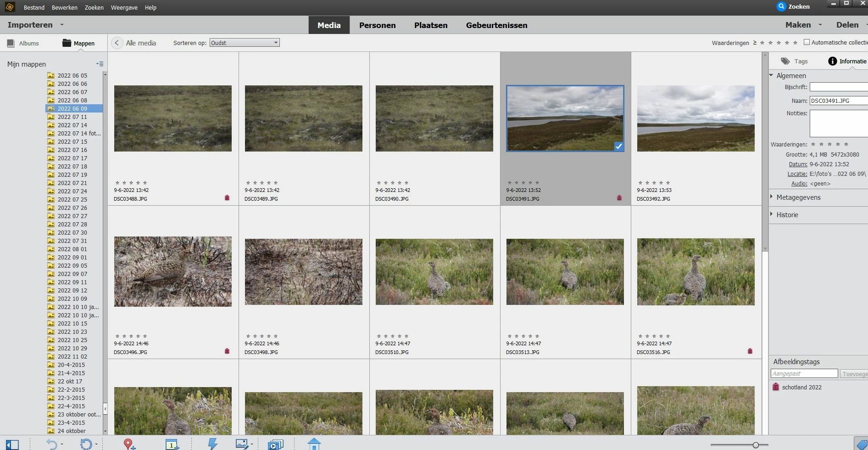The width and height of the screenshot is (868, 450).
Task: Click the media grid vertical scrollbar
Action: 765,152
